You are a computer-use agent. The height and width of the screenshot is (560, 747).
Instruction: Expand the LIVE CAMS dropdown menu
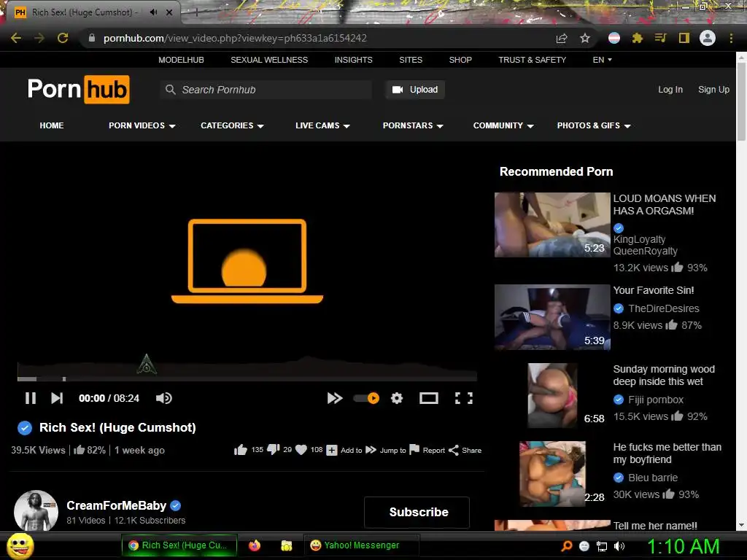click(x=322, y=125)
